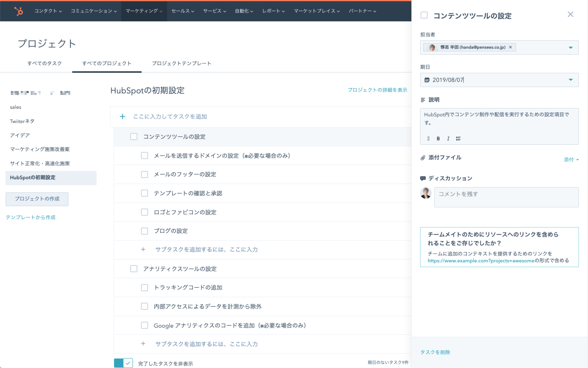
Task: Open the マーケティング menu in the top navigation
Action: (x=144, y=11)
